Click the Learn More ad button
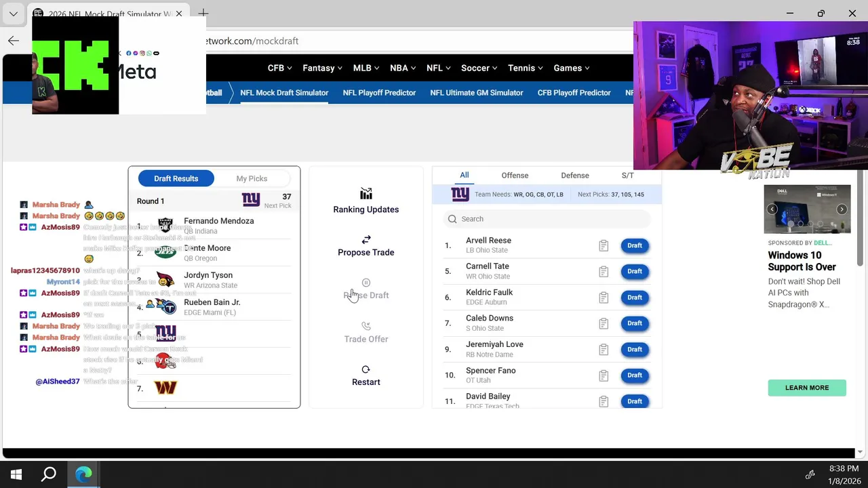 807,388
